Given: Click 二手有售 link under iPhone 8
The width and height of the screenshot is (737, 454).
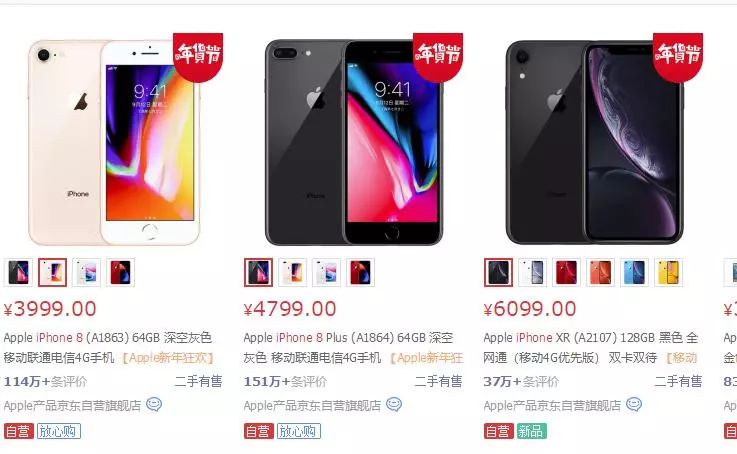Looking at the screenshot, I should 199,381.
